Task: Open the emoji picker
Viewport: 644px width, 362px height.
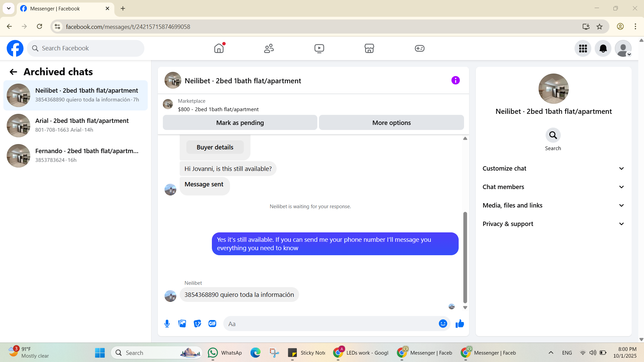Action: pos(443,324)
